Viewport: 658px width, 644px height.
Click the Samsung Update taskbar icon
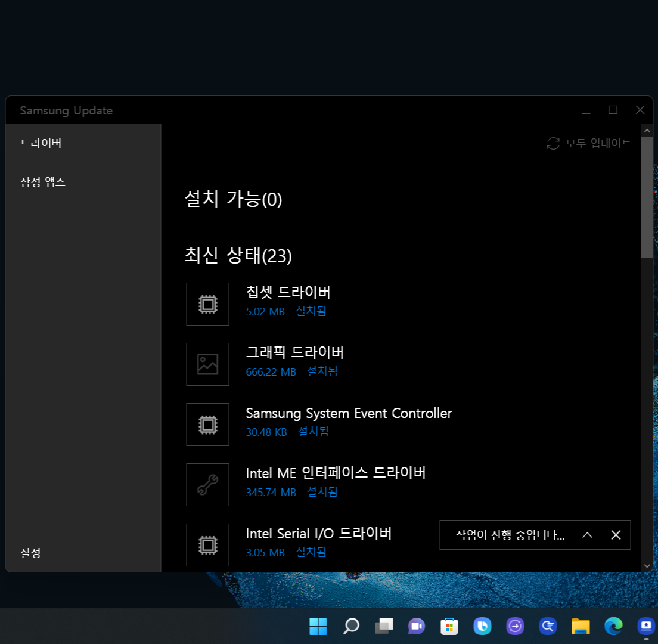coord(646,626)
